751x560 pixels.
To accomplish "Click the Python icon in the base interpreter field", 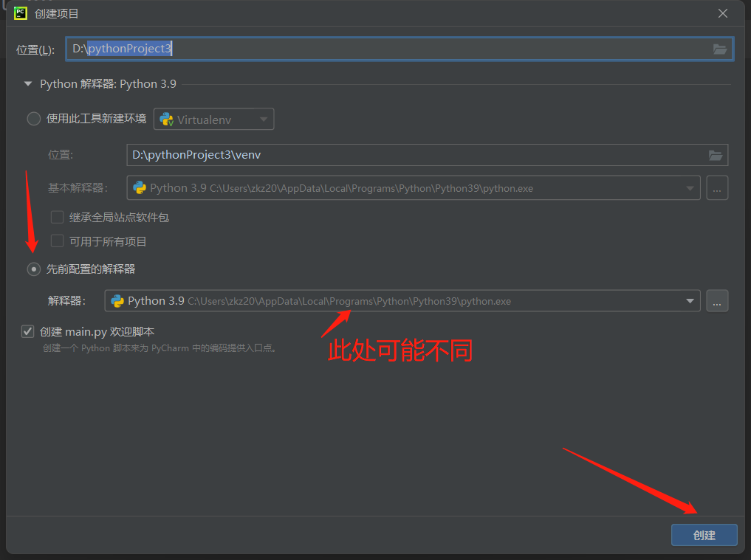I will click(140, 187).
